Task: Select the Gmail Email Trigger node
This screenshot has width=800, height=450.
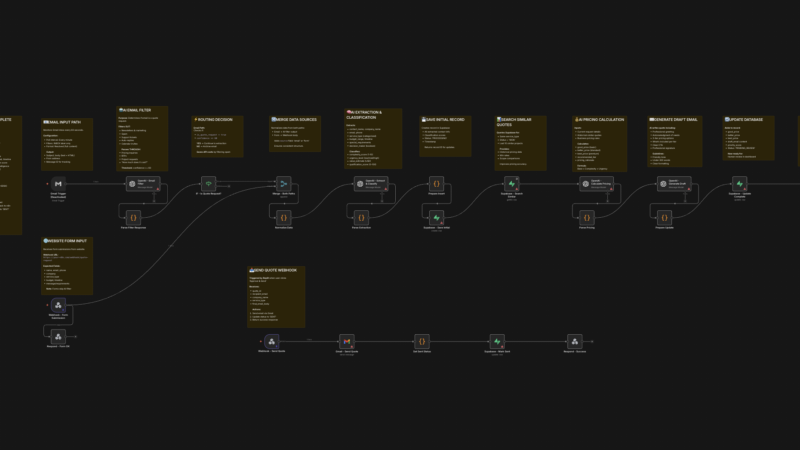Action: click(x=57, y=185)
